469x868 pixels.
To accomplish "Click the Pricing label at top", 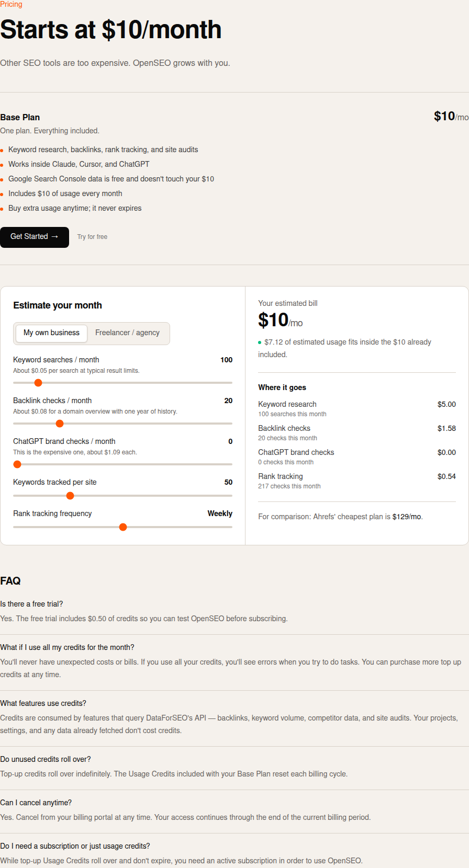I will [11, 4].
